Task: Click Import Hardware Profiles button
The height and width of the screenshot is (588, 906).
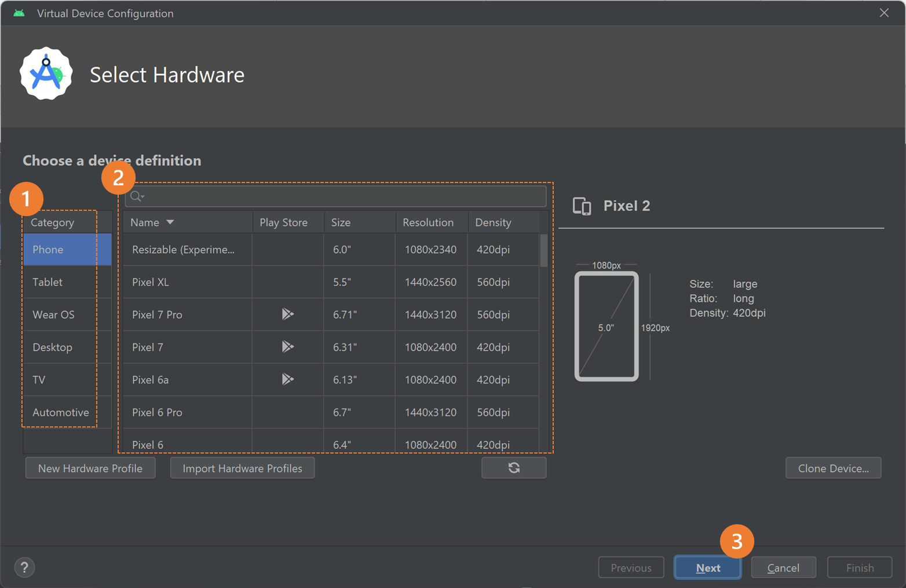Action: click(242, 468)
